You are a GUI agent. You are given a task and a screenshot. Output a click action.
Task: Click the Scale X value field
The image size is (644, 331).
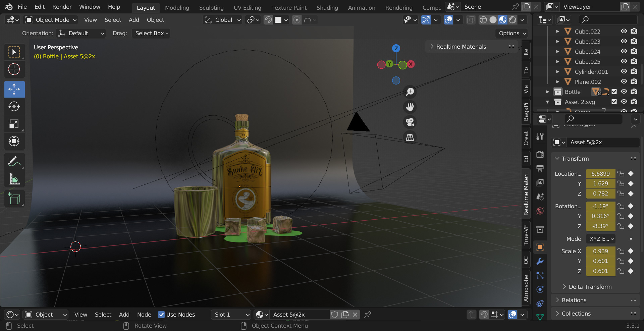pyautogui.click(x=600, y=251)
